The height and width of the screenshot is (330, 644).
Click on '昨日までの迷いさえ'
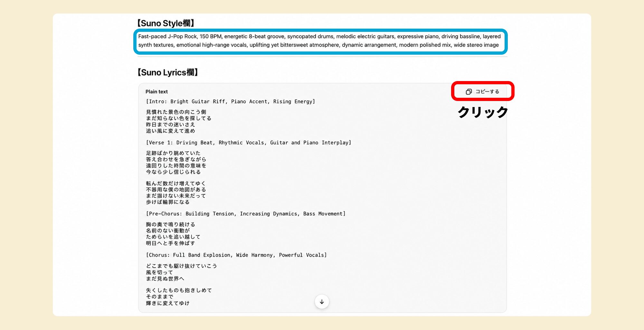point(171,124)
